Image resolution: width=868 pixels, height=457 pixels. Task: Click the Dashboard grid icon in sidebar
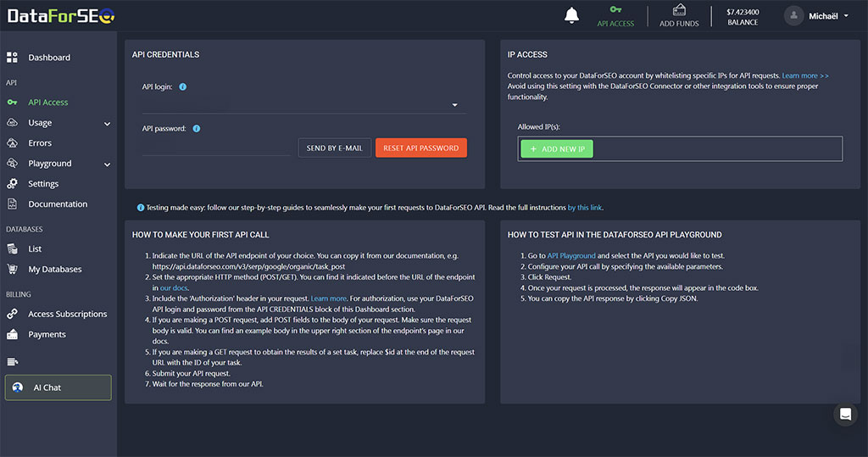click(x=12, y=57)
